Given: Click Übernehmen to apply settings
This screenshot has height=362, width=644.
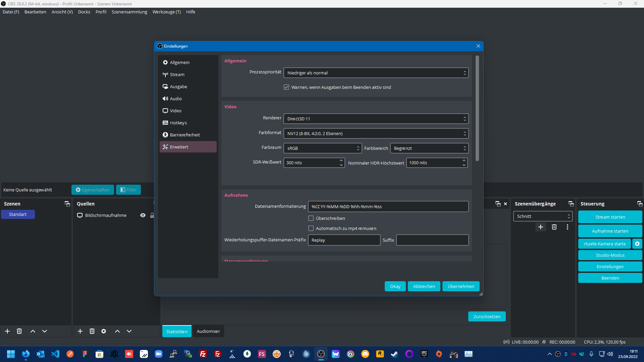Looking at the screenshot, I should click(461, 286).
